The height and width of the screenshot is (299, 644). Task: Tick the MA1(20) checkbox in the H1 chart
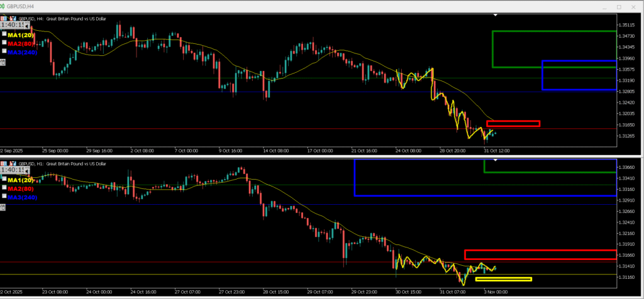(x=5, y=180)
